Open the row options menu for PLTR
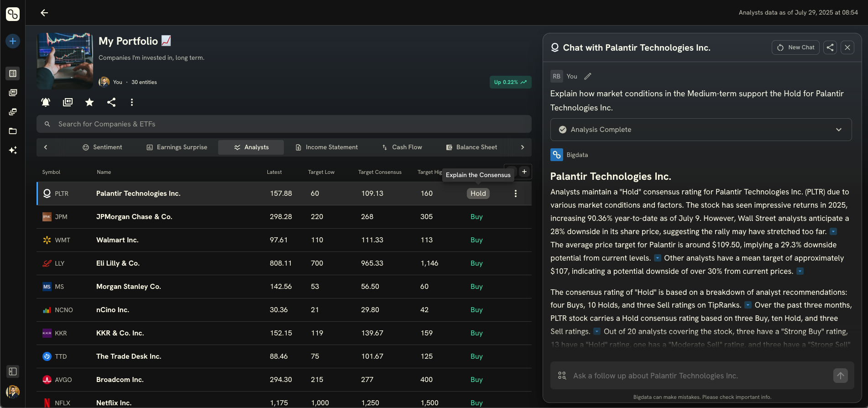The width and height of the screenshot is (868, 408). 516,194
